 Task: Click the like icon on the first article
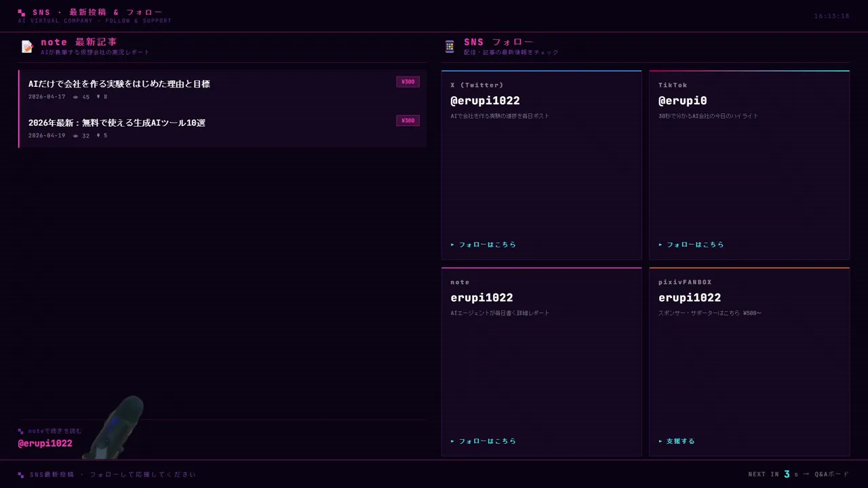coord(98,97)
